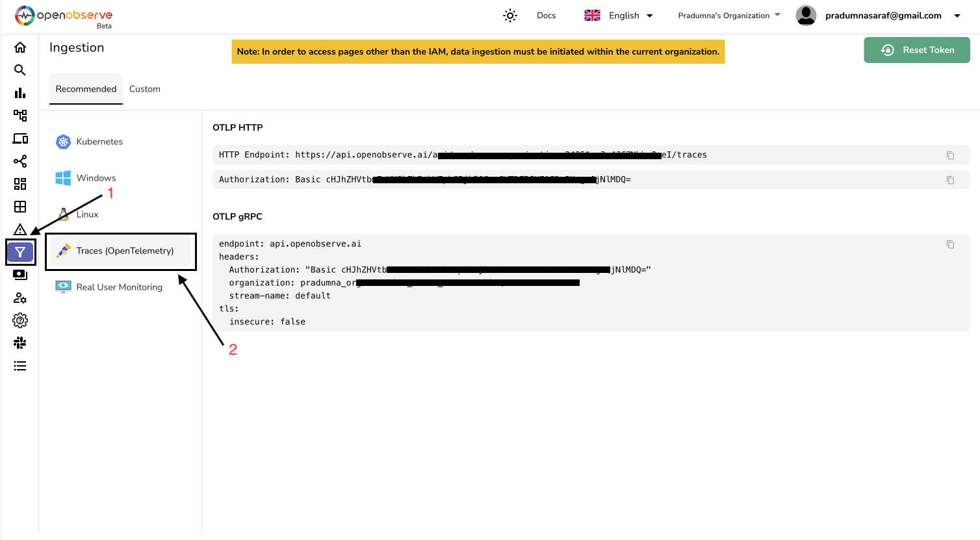Select the Recommended tab
The height and width of the screenshot is (540, 980).
coord(86,89)
